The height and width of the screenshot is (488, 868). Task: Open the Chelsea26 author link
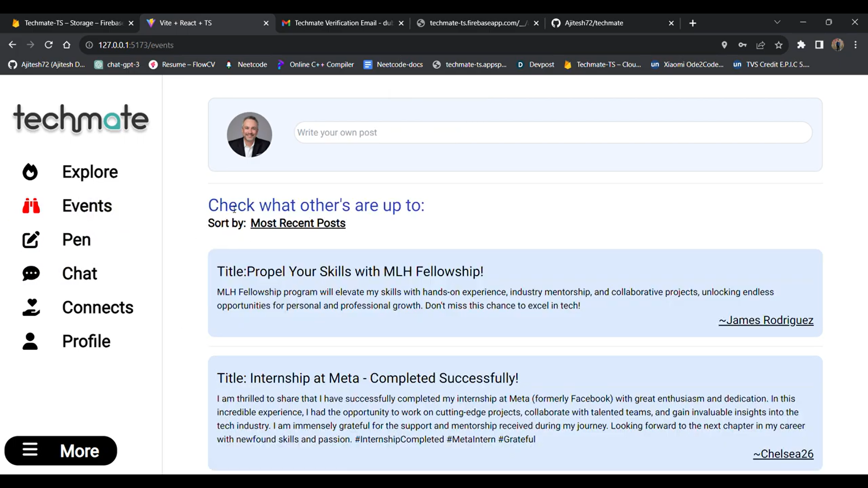(783, 454)
